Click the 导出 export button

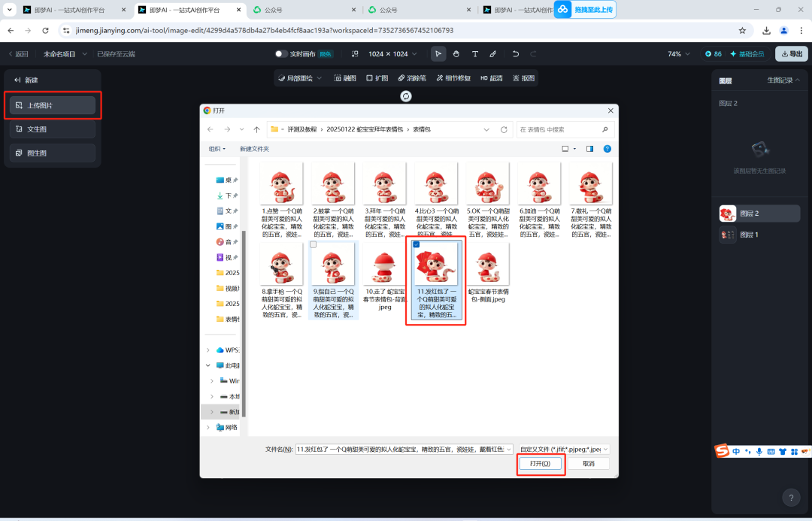[x=790, y=53]
